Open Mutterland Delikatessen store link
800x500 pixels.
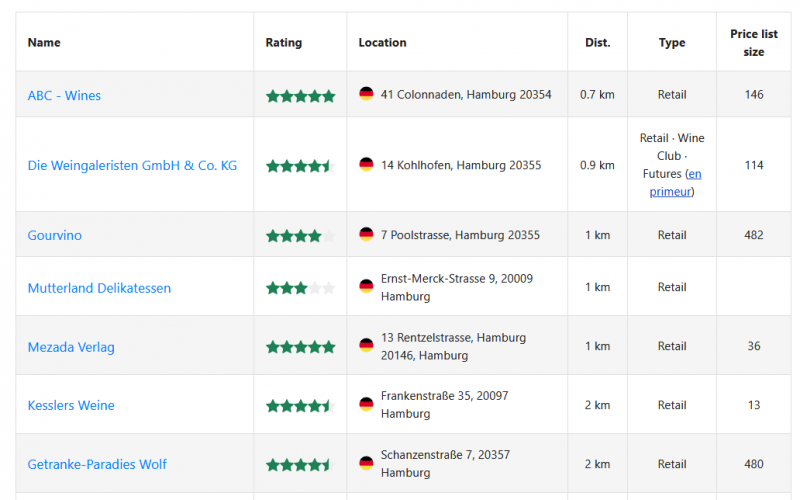click(x=99, y=288)
